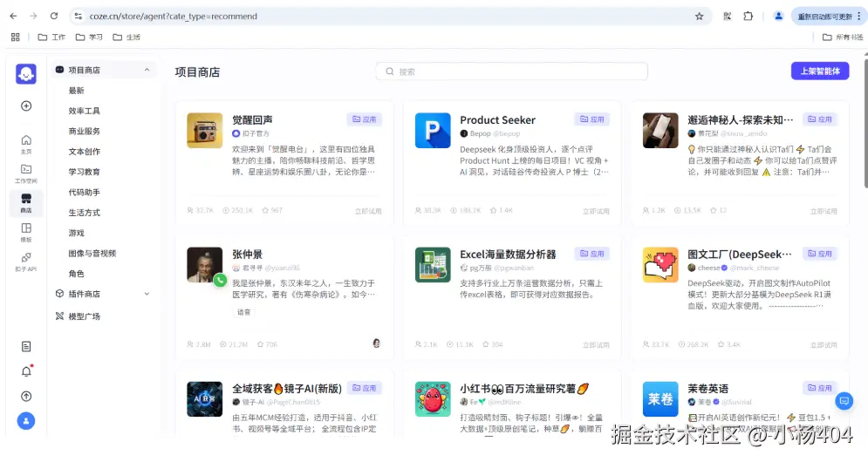868x462 pixels.
Task: Open the 觉醒回声 radio thumbnail
Action: tap(205, 131)
